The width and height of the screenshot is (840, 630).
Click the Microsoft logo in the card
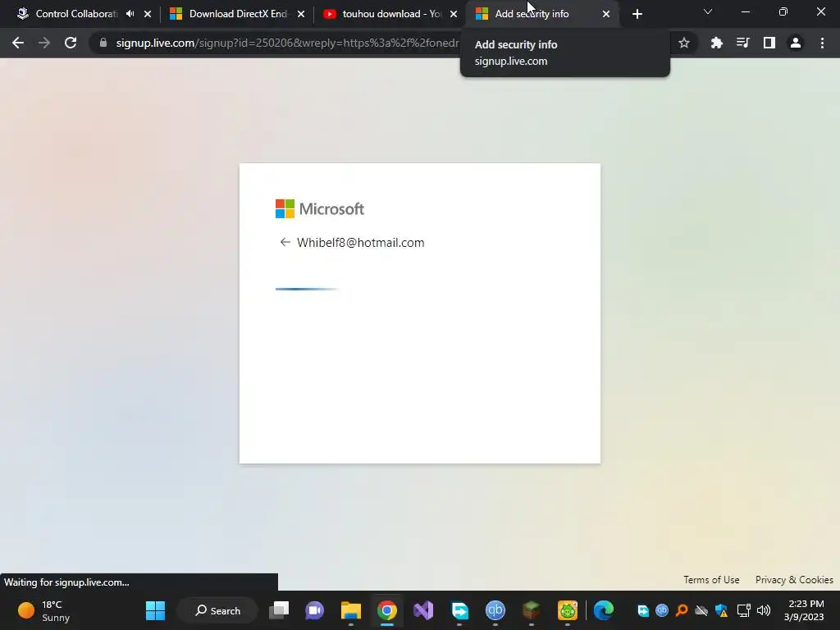coord(320,209)
